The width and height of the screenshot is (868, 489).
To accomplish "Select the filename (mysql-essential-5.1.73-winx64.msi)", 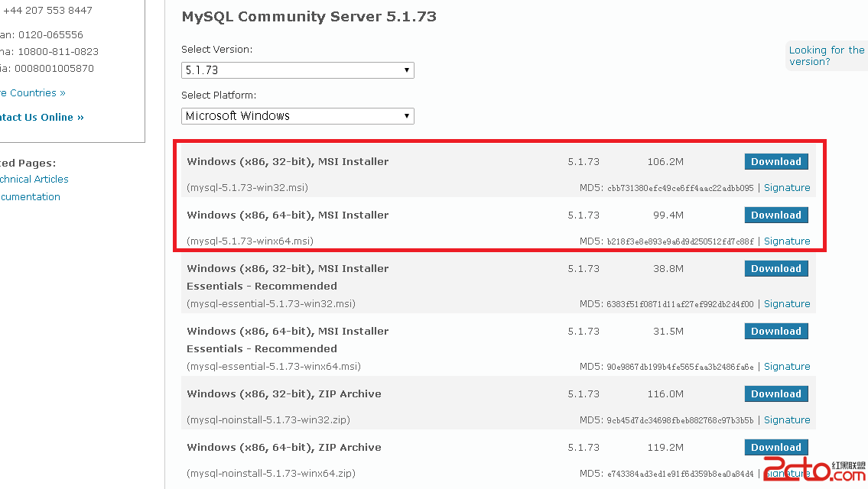I will pyautogui.click(x=274, y=366).
